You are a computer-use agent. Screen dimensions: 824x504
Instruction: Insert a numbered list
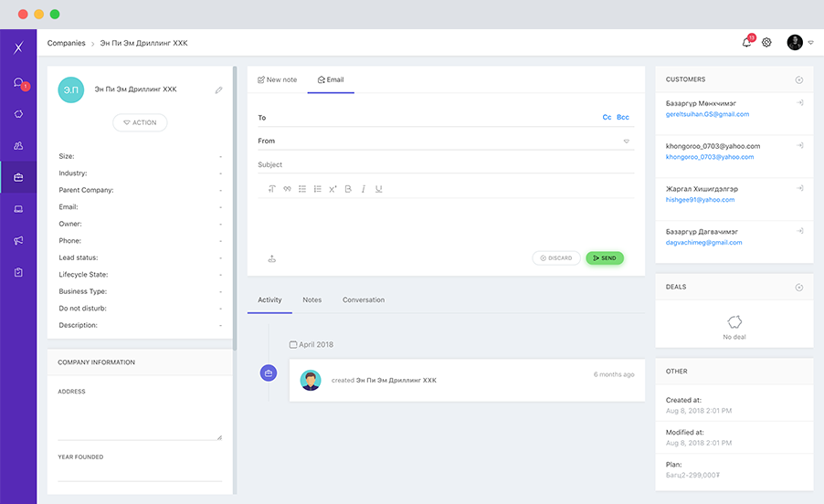click(317, 189)
